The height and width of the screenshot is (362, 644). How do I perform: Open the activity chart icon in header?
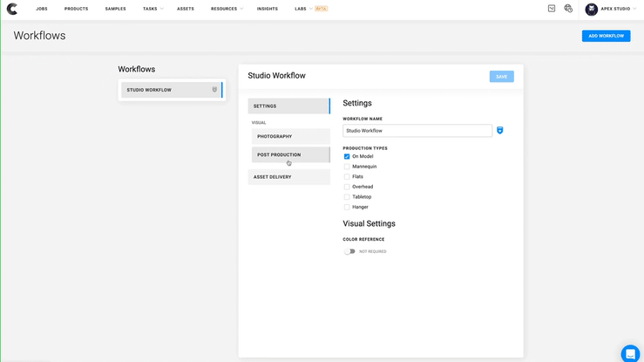[x=552, y=9]
